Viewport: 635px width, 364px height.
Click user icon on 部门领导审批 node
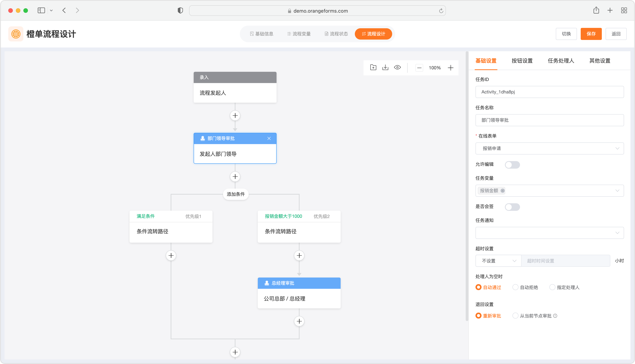[x=202, y=138]
